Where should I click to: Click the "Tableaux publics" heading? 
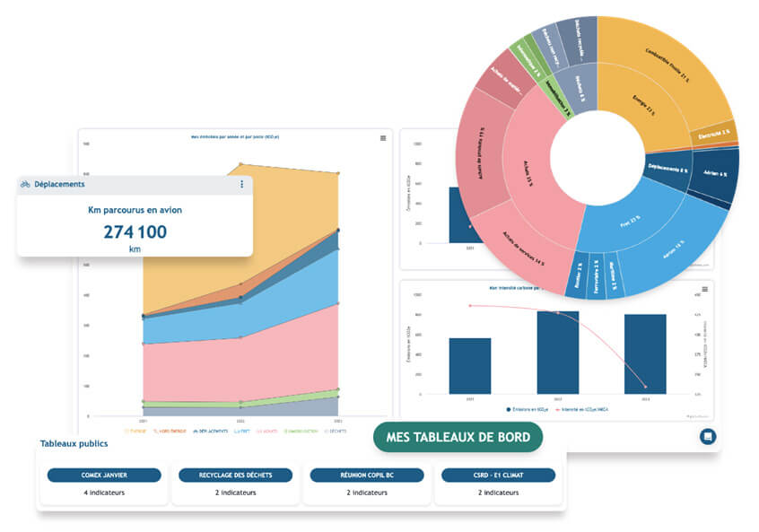(74, 443)
